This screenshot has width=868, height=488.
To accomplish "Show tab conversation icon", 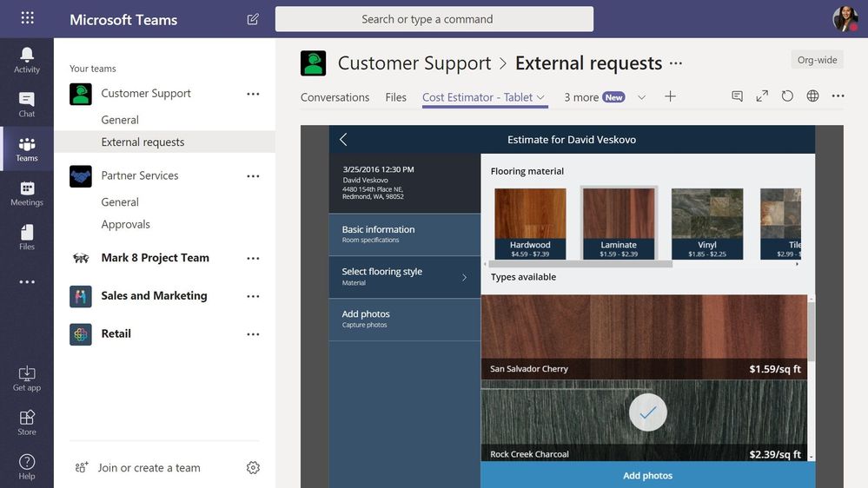I will click(737, 96).
